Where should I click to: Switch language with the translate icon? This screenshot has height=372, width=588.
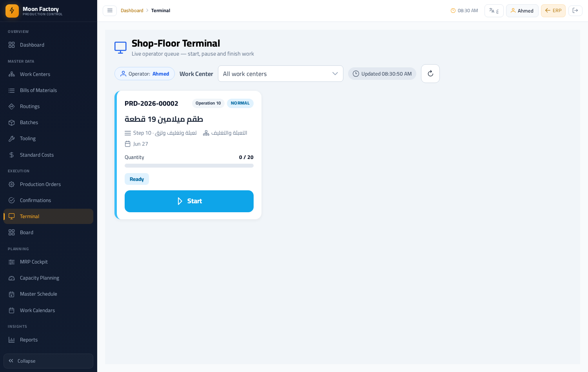[x=494, y=11]
